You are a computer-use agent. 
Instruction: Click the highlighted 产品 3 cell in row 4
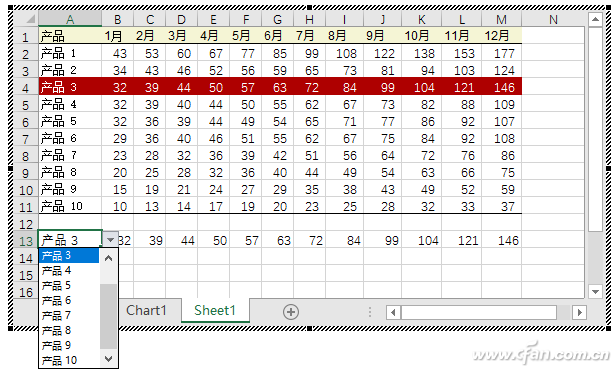pyautogui.click(x=70, y=87)
